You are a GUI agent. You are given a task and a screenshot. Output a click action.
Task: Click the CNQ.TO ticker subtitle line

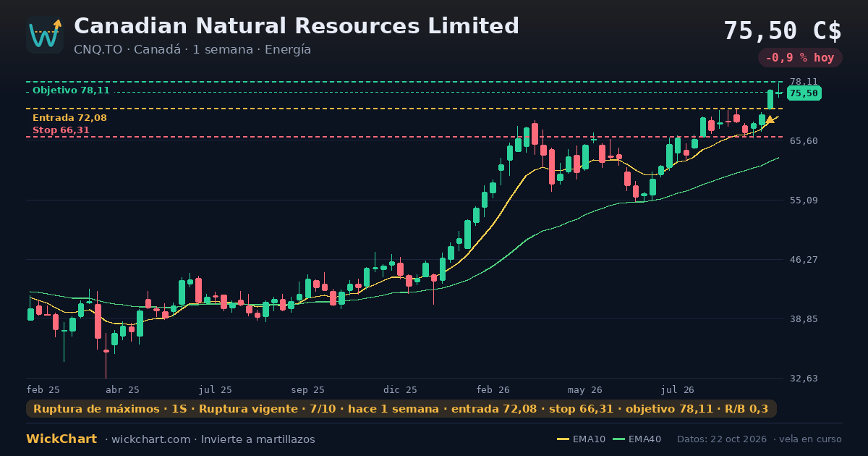point(192,50)
